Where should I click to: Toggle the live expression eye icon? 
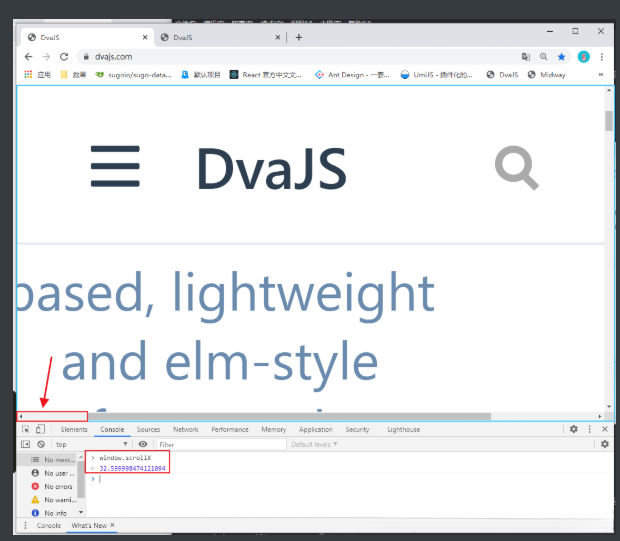tap(143, 444)
